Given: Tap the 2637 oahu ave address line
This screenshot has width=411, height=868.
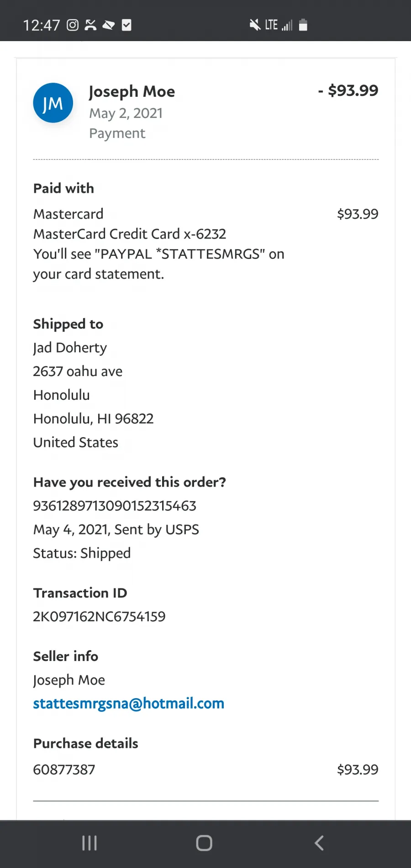Looking at the screenshot, I should [78, 371].
